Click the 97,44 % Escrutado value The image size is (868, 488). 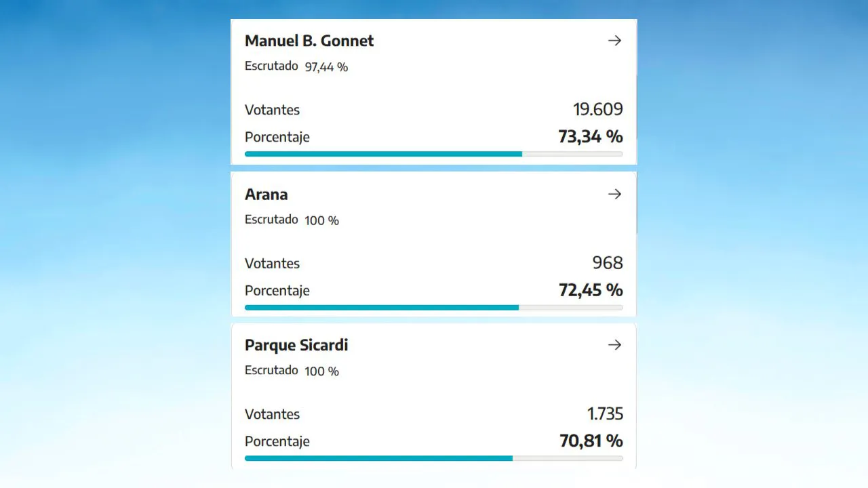326,67
